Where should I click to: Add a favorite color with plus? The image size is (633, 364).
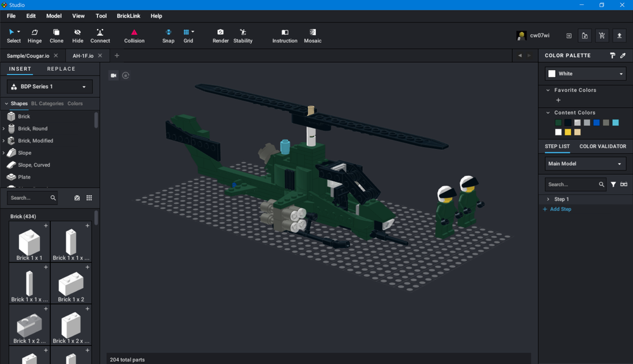[558, 100]
